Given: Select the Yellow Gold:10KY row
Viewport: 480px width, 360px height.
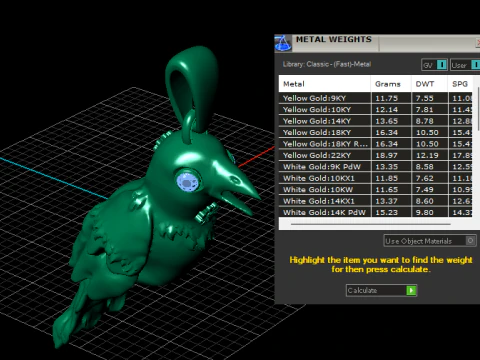Looking at the screenshot, I should (376, 109).
